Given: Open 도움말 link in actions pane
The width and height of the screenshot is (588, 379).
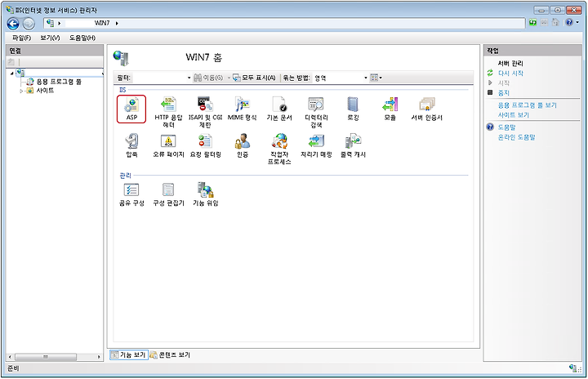Looking at the screenshot, I should (x=506, y=127).
